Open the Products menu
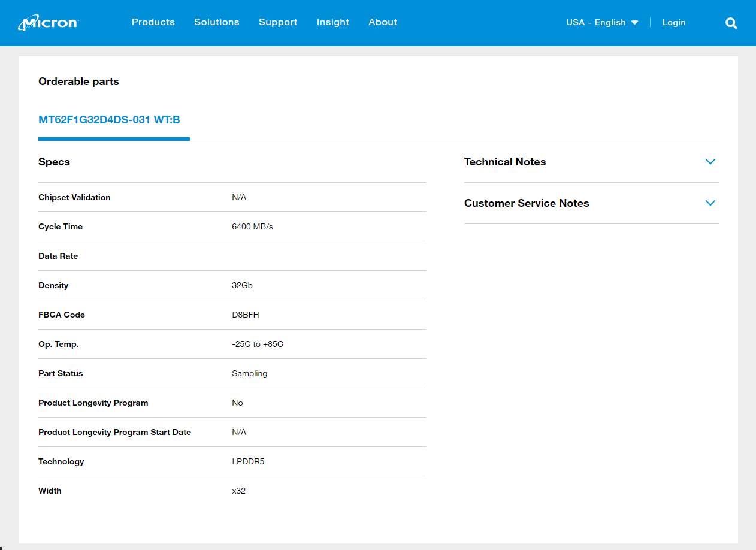The height and width of the screenshot is (550, 756). tap(153, 22)
